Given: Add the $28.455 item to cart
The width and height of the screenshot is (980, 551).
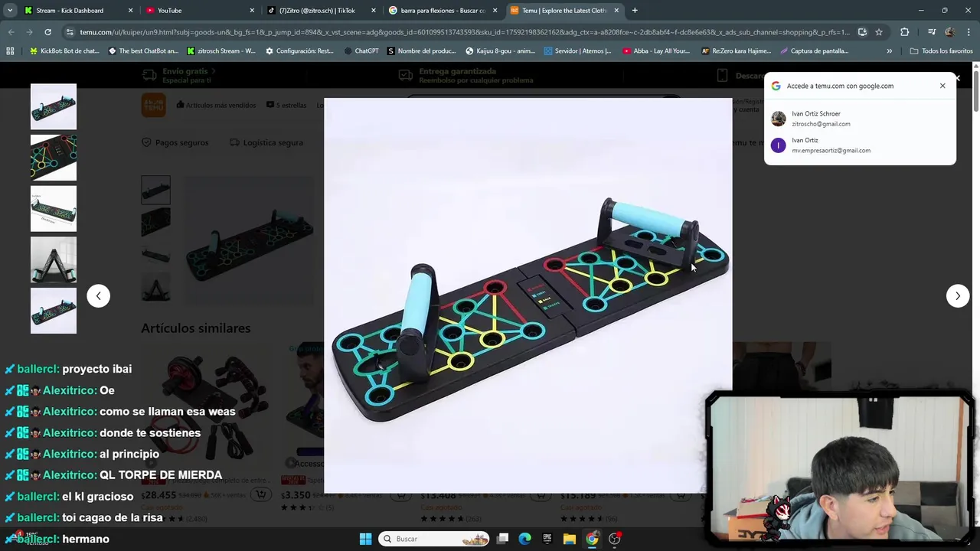Looking at the screenshot, I should click(x=260, y=494).
